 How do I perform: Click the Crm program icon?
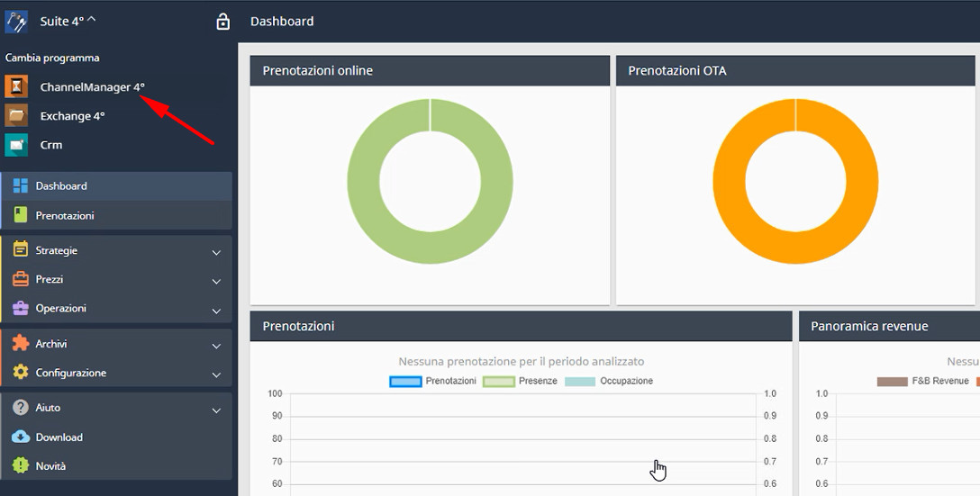tap(16, 145)
